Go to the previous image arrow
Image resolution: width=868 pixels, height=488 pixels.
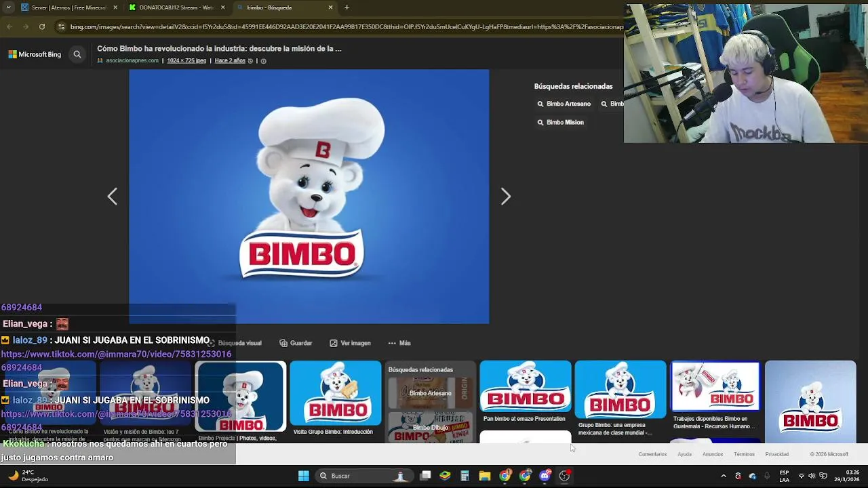pos(113,197)
